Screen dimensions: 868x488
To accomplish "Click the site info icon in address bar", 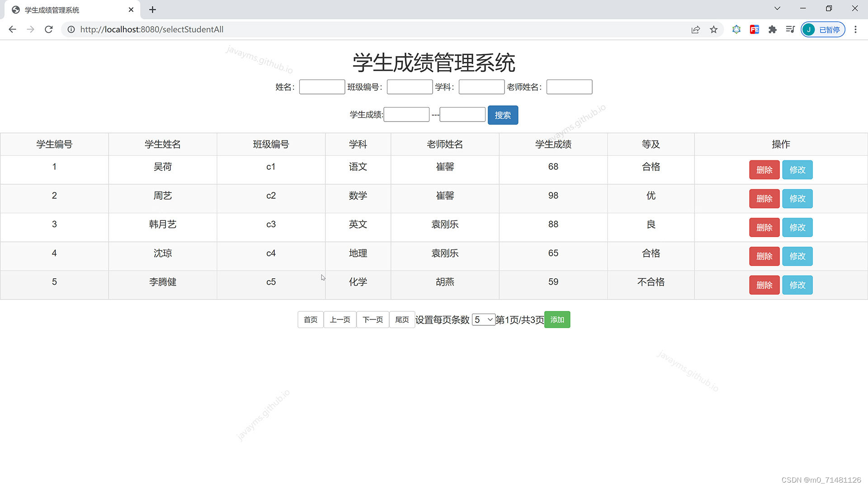I will click(71, 29).
